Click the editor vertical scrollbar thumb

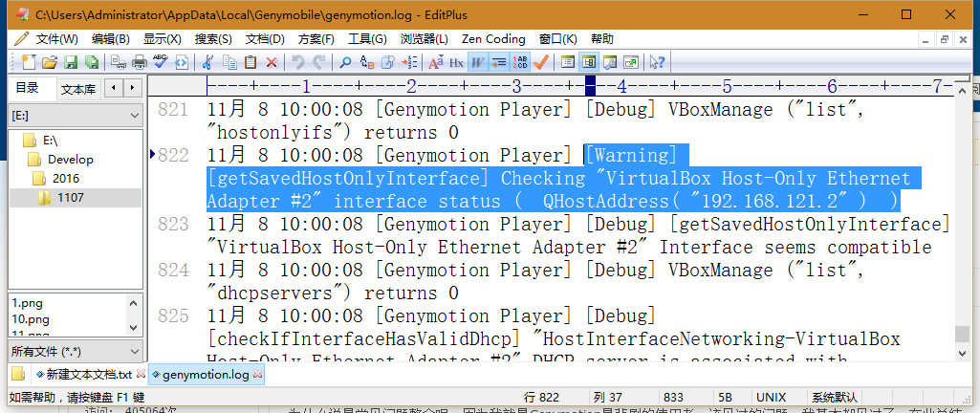pyautogui.click(x=963, y=335)
